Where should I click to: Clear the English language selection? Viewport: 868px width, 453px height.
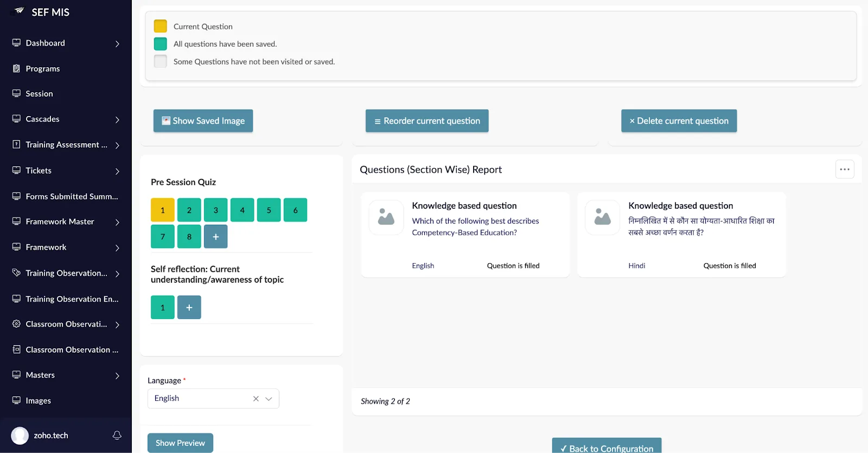256,399
